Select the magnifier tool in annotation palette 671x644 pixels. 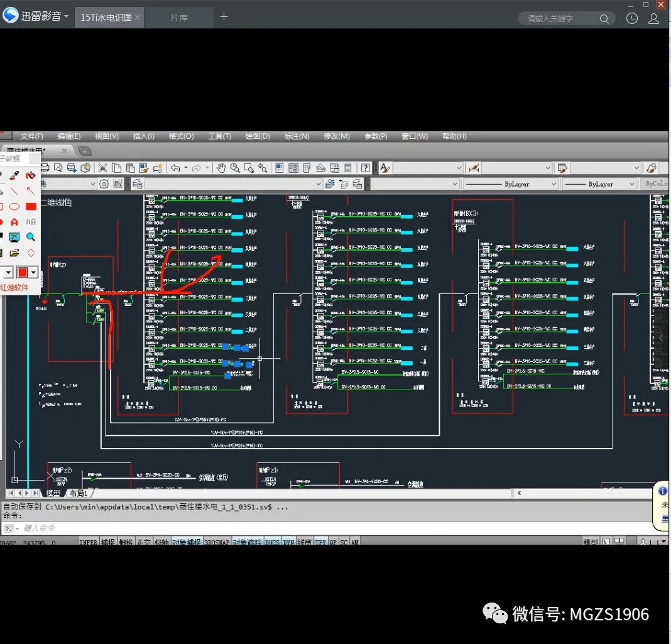click(31, 237)
